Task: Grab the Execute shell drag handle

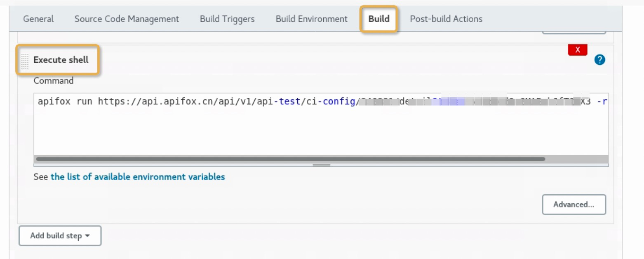Action: pyautogui.click(x=25, y=61)
